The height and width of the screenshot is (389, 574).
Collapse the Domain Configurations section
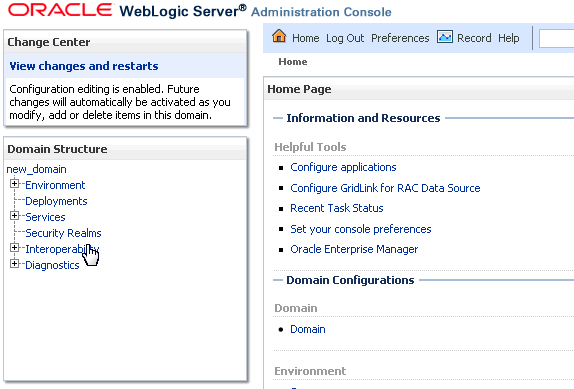tap(278, 280)
